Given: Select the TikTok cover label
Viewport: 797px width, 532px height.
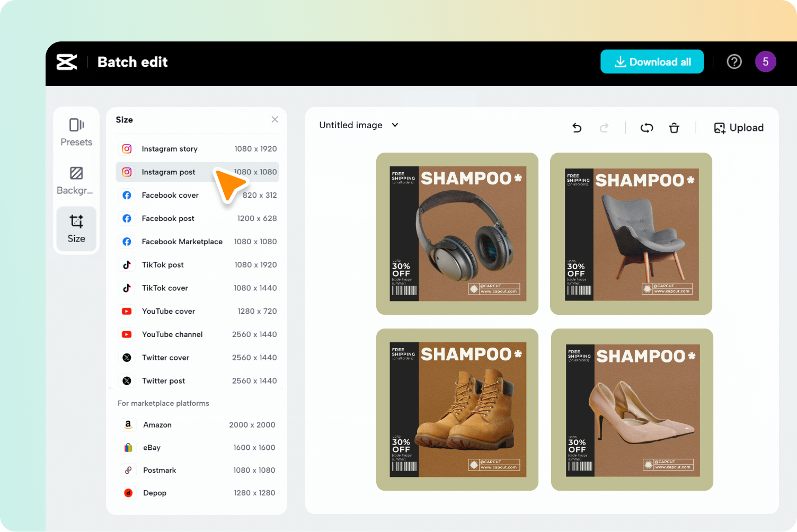Looking at the screenshot, I should coord(165,288).
